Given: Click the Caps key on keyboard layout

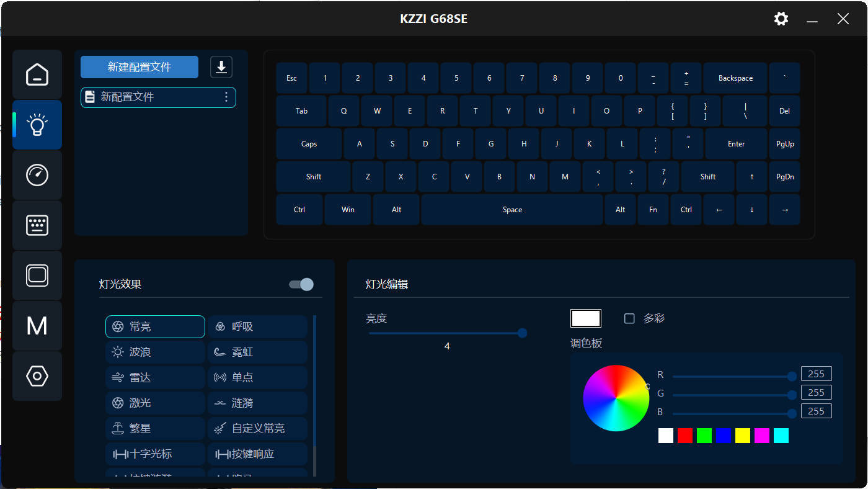Looking at the screenshot, I should (309, 144).
